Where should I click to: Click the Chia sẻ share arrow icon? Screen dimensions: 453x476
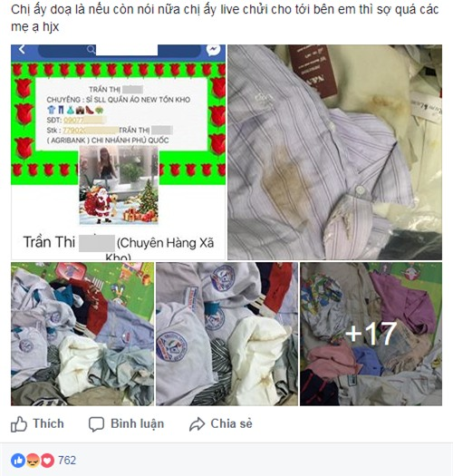198,424
